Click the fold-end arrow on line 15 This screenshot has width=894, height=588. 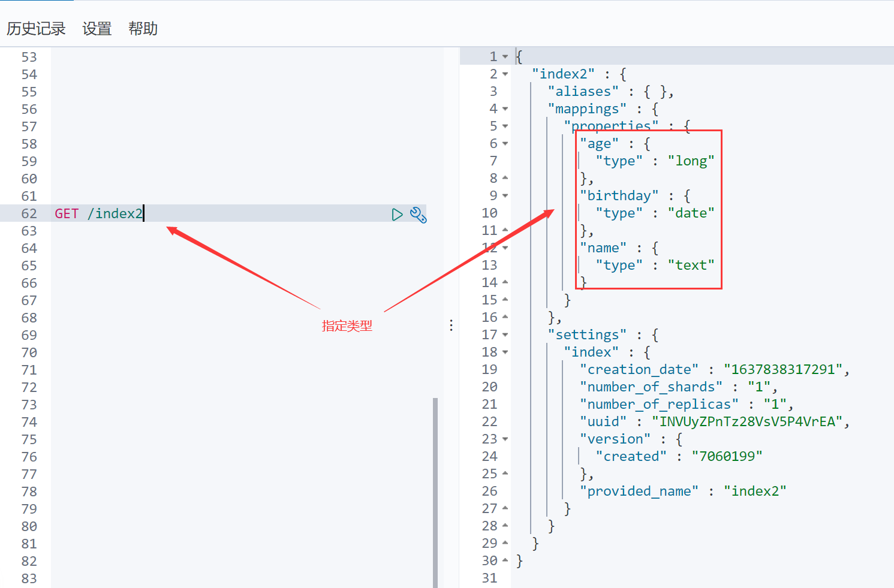point(505,300)
